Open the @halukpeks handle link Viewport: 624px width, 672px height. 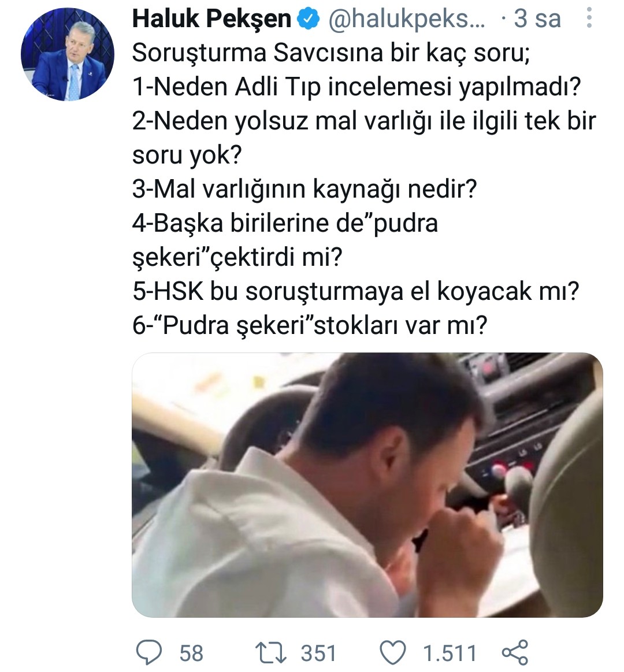coord(407,20)
